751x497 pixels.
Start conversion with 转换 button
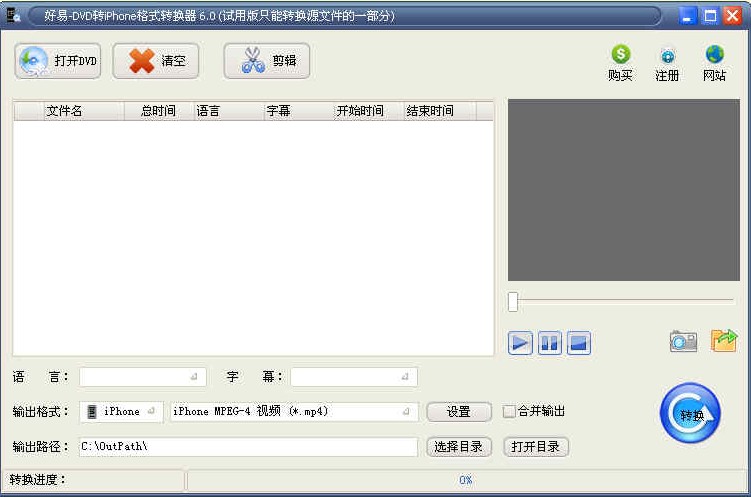(690, 413)
